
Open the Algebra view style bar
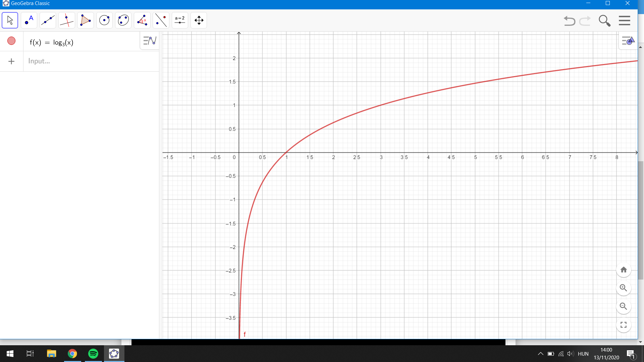[150, 41]
